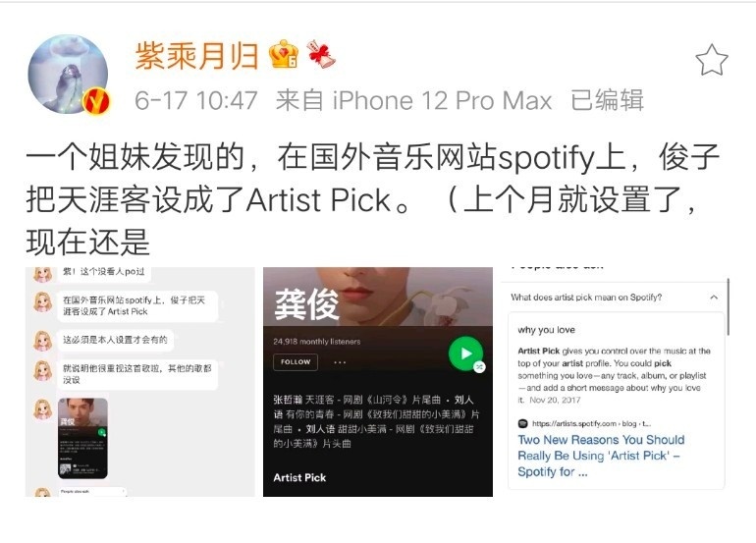Toggle the shuffle icon on play button
The image size is (756, 543).
click(479, 367)
